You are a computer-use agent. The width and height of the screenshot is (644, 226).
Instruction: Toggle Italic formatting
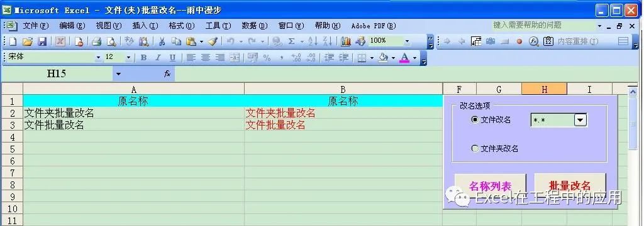point(158,58)
